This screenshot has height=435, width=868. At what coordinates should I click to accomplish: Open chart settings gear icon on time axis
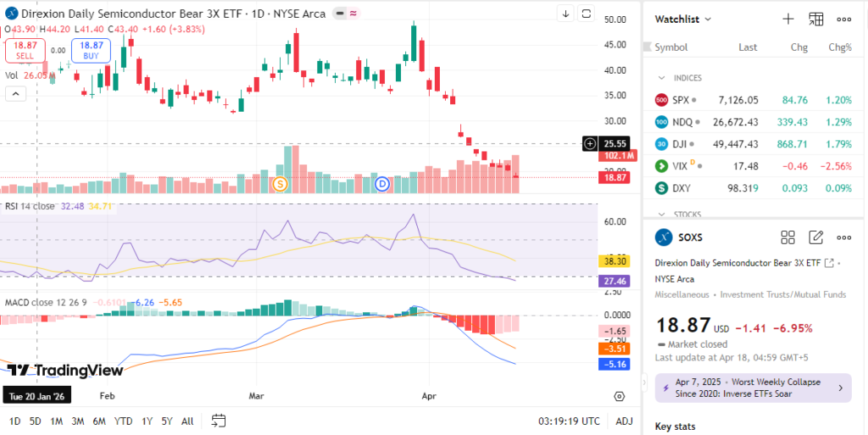(620, 396)
